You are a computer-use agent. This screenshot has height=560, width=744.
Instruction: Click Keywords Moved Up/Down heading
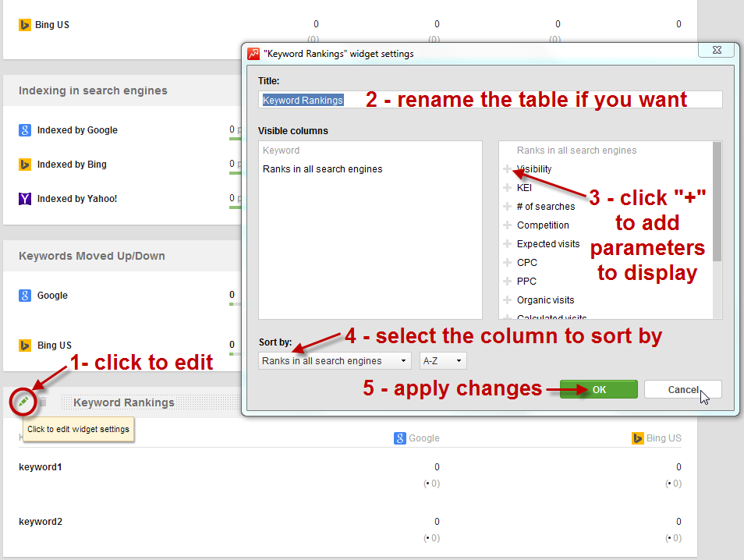click(92, 256)
